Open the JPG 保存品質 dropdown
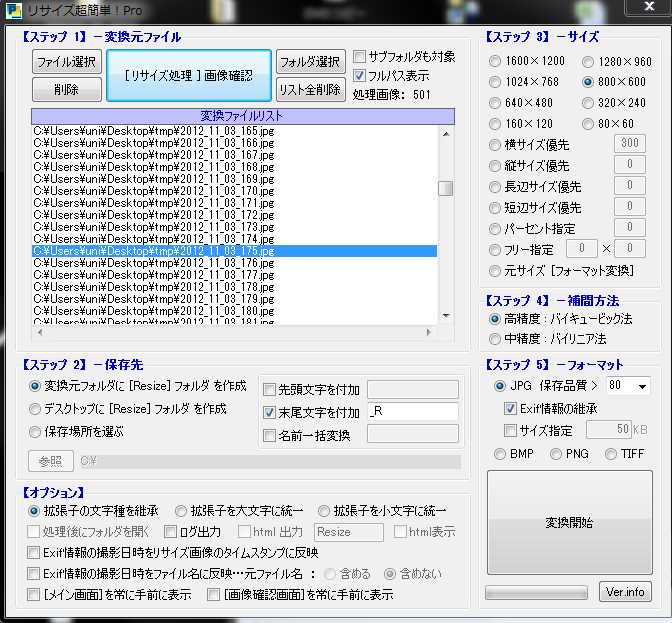 pos(641,386)
